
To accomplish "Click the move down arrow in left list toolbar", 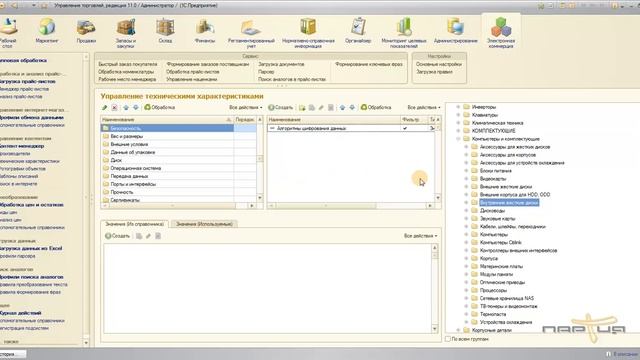I will tap(136, 107).
